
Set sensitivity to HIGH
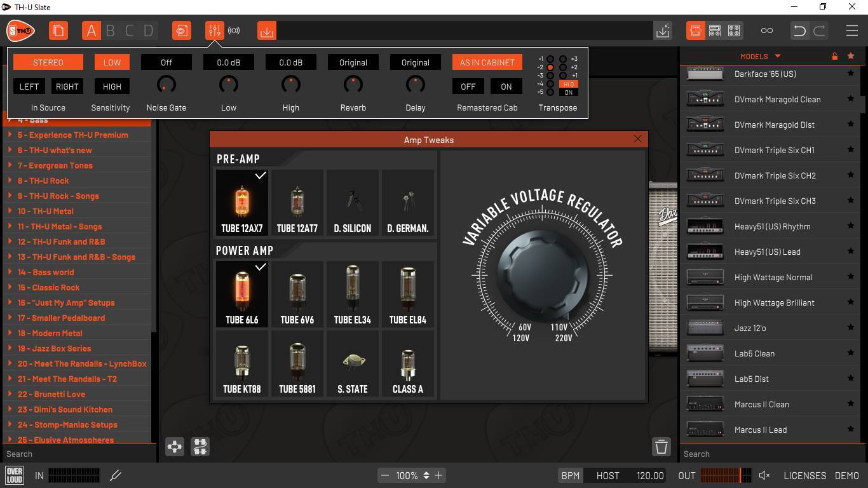[112, 86]
